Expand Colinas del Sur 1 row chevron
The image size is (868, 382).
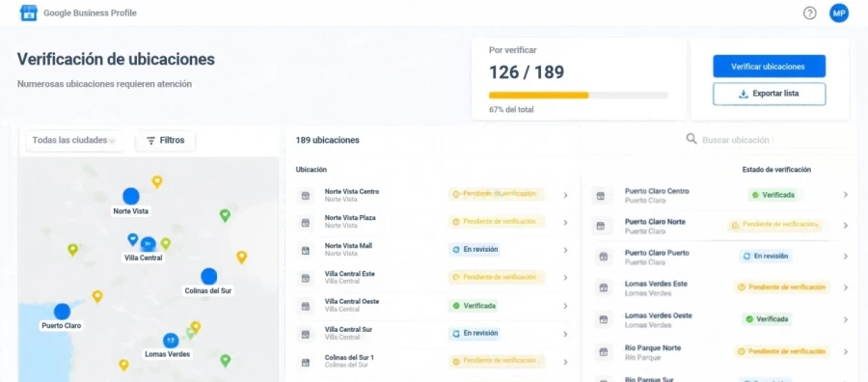(x=565, y=362)
